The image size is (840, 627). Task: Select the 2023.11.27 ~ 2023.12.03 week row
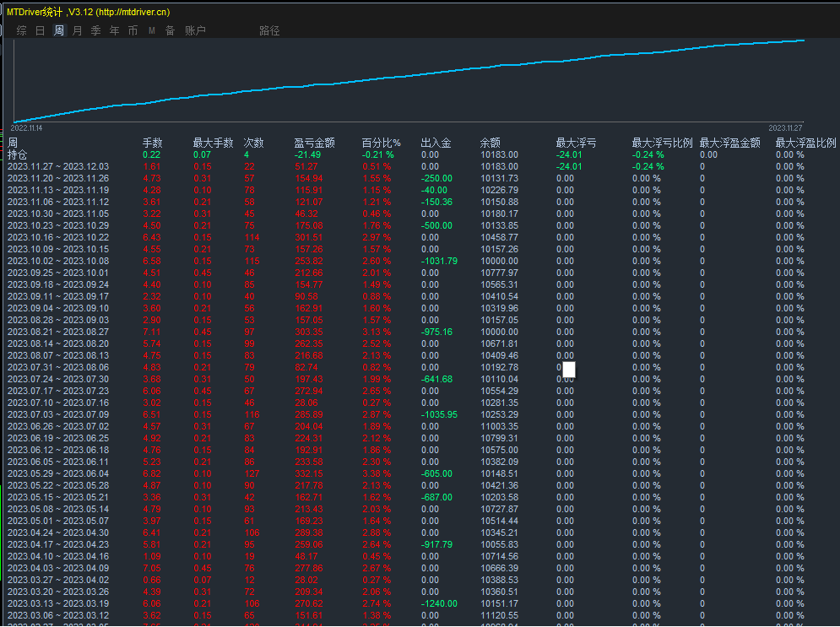point(57,167)
